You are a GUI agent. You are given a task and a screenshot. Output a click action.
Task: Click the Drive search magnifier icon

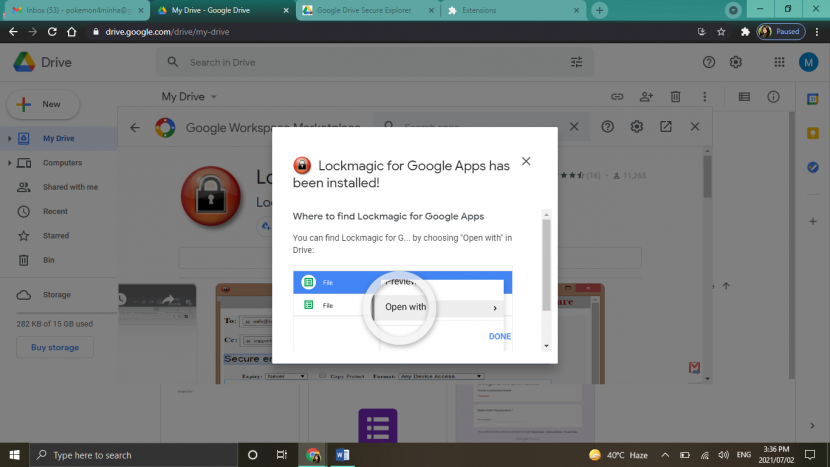click(x=173, y=62)
